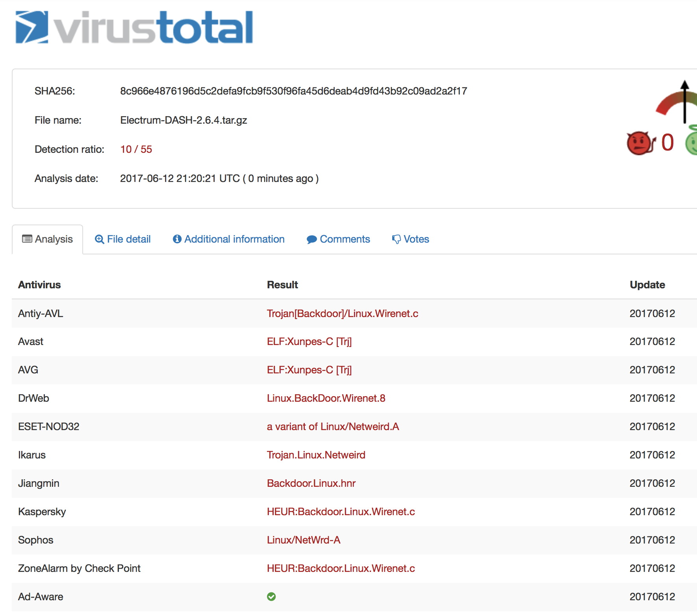
Task: Click the Comments speech bubble icon
Action: point(312,239)
